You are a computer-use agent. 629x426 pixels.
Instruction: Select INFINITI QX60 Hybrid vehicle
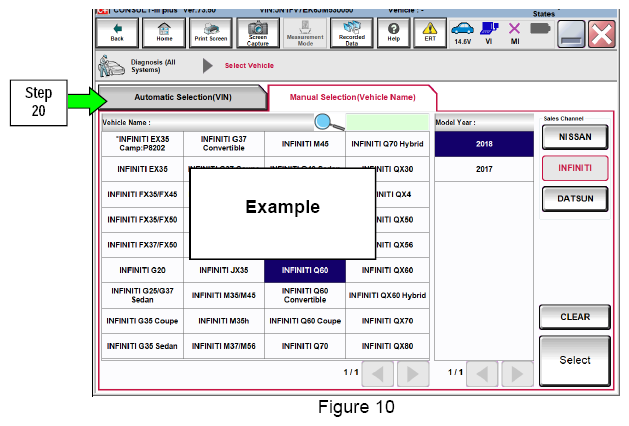(387, 295)
